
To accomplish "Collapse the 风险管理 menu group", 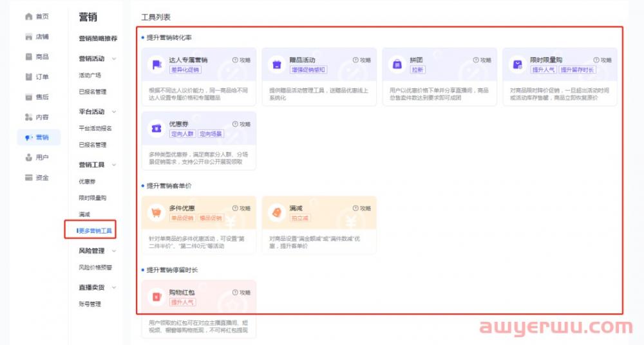I will click(114, 250).
